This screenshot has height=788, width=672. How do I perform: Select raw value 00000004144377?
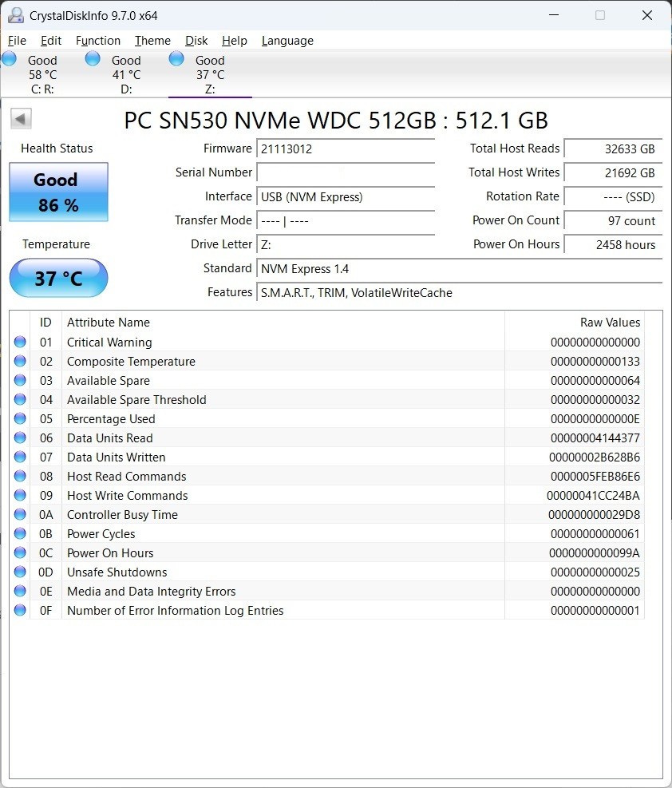pyautogui.click(x=595, y=438)
